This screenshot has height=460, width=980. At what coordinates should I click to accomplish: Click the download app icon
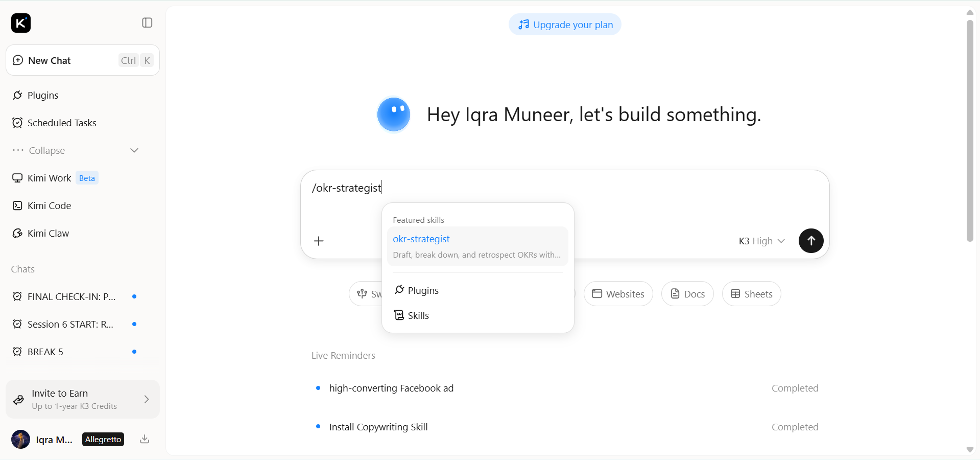145,439
